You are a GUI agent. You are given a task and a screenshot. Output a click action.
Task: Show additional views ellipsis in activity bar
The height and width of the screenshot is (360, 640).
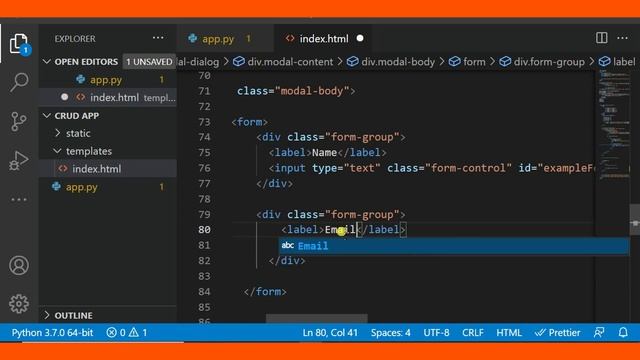19,200
